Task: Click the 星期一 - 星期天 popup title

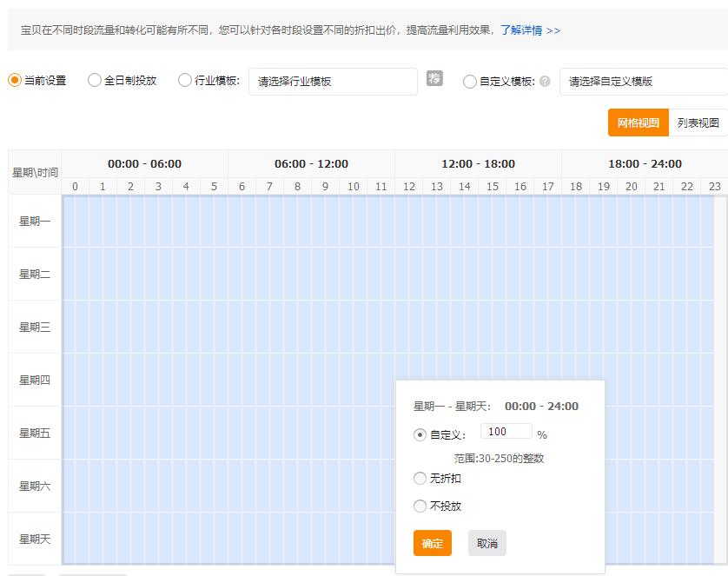Action: [x=452, y=406]
